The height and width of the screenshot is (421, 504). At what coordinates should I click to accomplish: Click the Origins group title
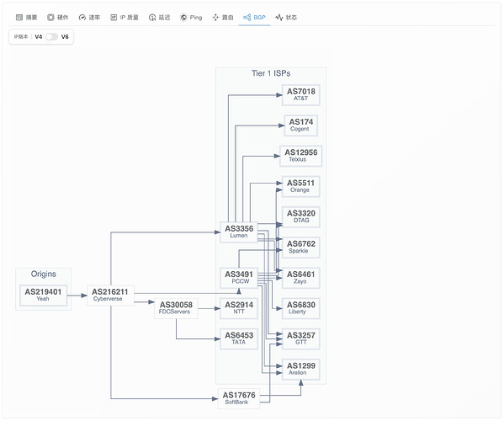[x=44, y=274]
